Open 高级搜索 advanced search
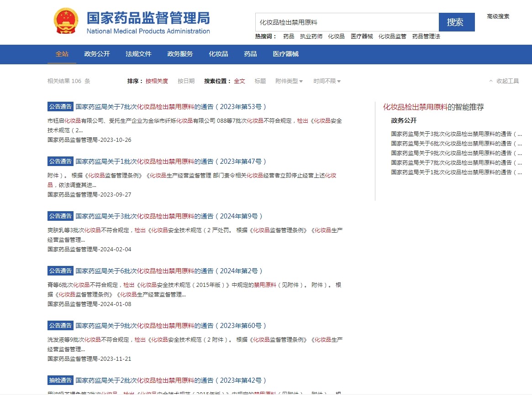This screenshot has height=395, width=532. tap(498, 16)
